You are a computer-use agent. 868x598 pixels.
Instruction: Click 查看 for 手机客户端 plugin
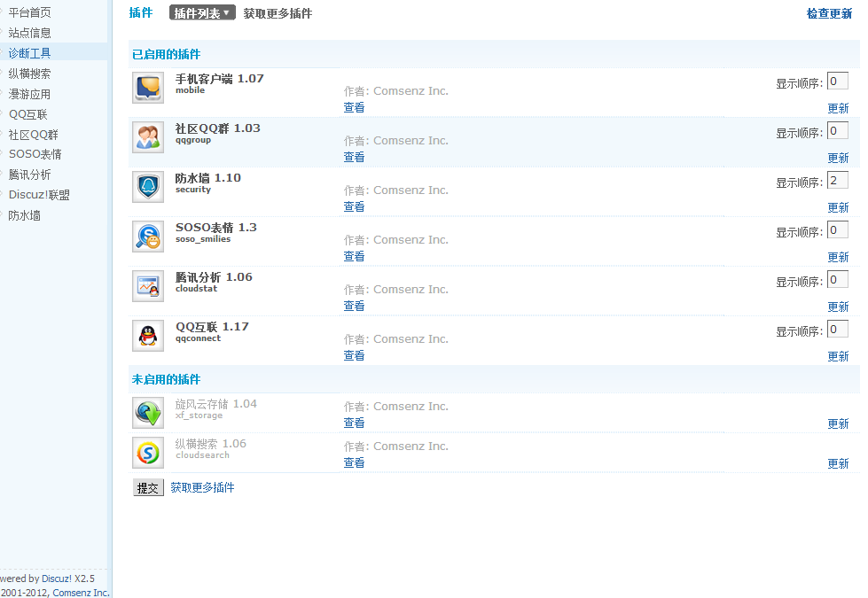[x=354, y=107]
